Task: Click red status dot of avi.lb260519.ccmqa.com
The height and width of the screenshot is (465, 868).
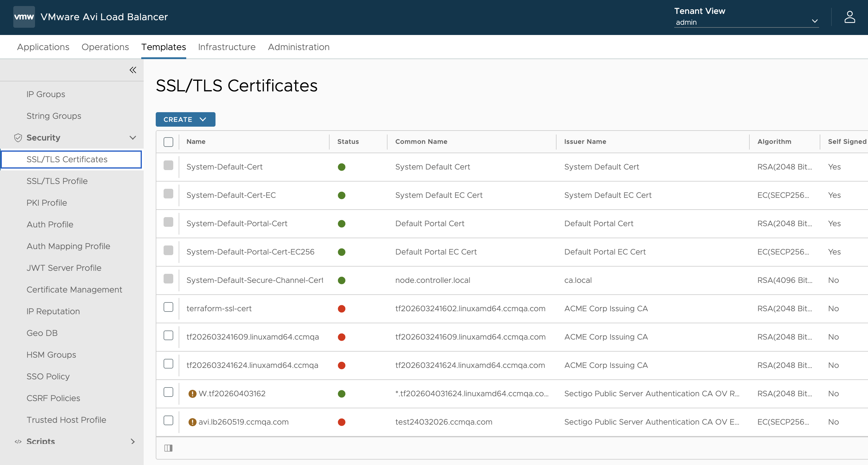Action: click(x=342, y=422)
